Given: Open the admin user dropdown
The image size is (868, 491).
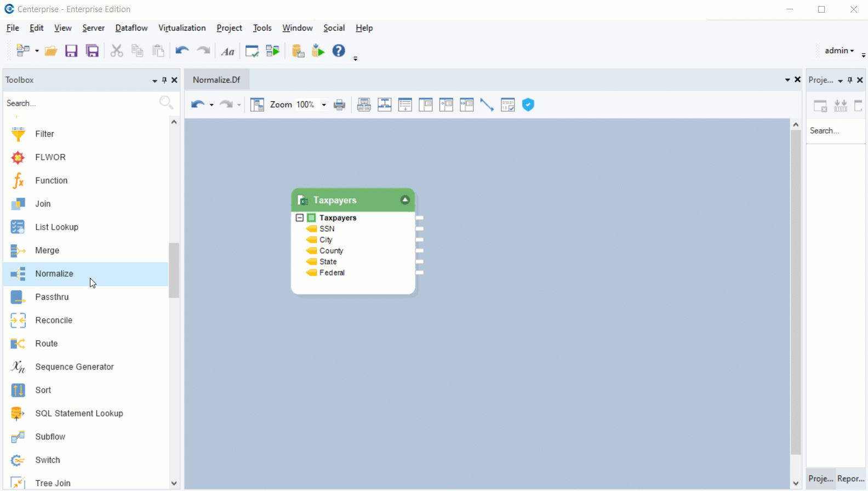Looking at the screenshot, I should 840,50.
